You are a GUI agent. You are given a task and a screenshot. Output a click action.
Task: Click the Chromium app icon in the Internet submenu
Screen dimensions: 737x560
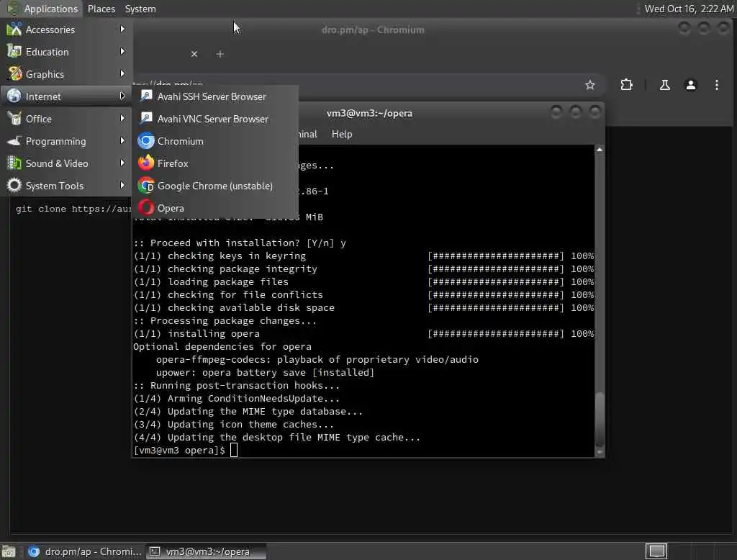(x=146, y=141)
